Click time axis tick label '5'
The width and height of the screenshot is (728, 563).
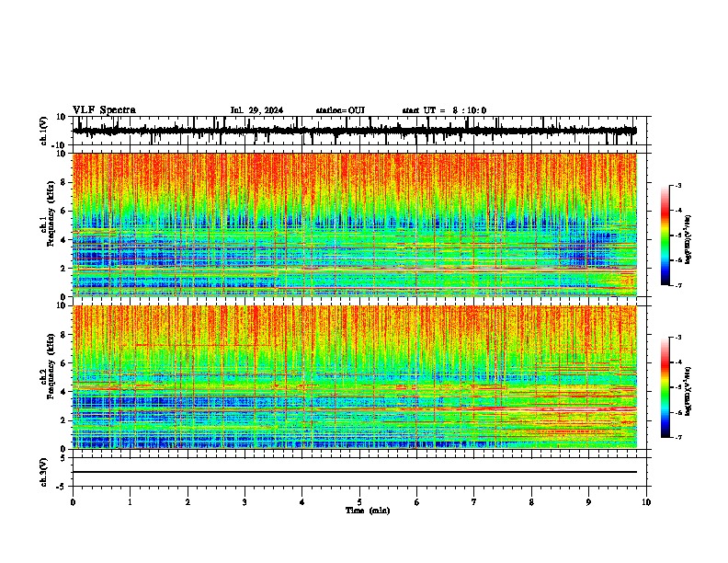coord(359,502)
